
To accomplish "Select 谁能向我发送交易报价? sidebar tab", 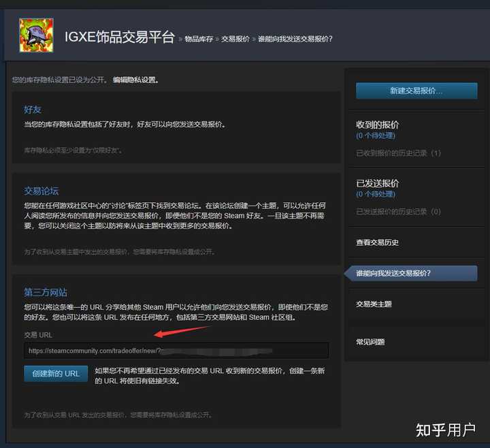I will coord(411,273).
